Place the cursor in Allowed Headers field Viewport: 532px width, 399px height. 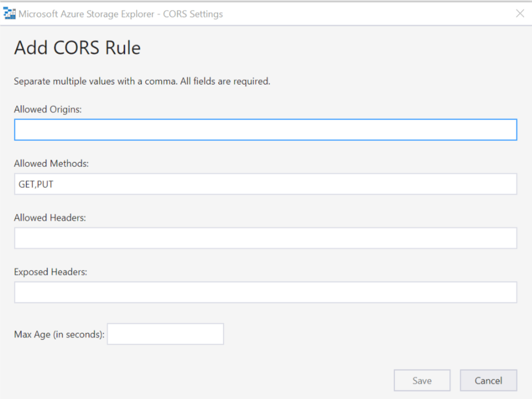click(265, 237)
